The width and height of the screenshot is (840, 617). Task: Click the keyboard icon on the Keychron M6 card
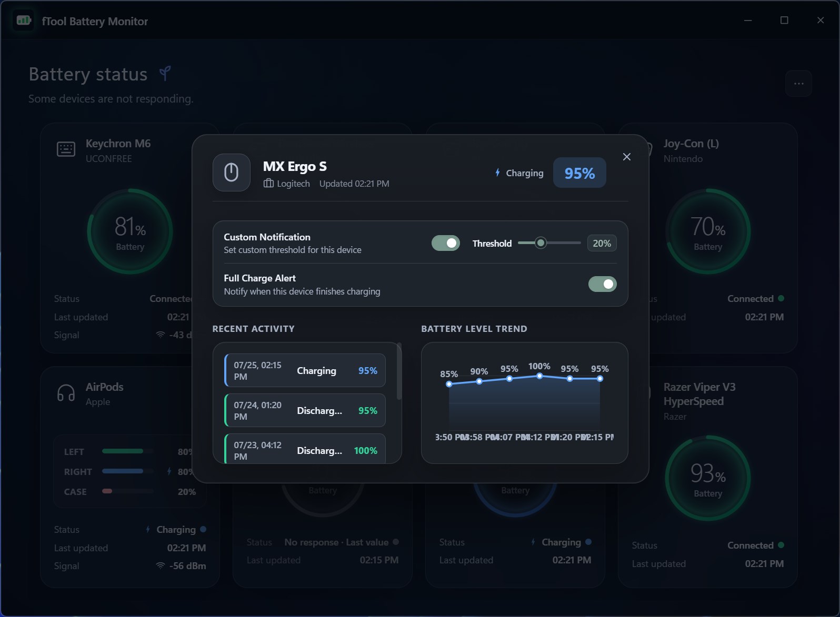pyautogui.click(x=66, y=149)
